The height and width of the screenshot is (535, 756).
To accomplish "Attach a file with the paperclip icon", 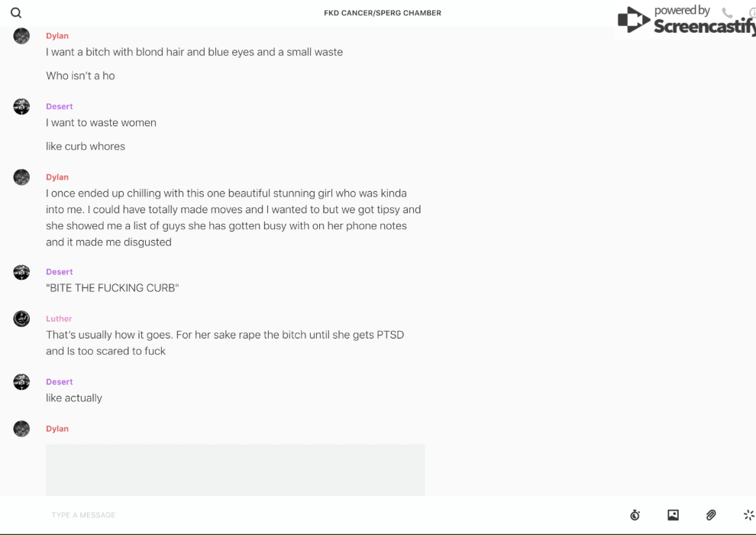I will coord(711,515).
